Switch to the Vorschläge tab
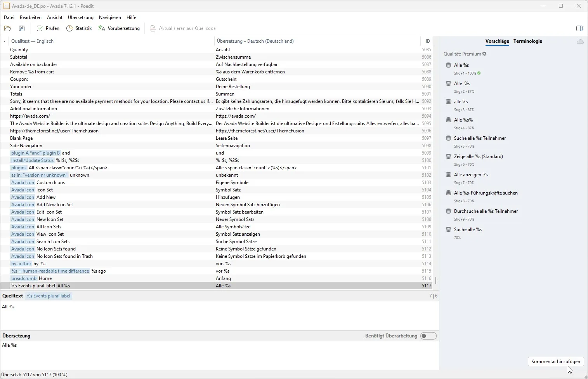Screen dimensions: 588x379 tap(497, 41)
